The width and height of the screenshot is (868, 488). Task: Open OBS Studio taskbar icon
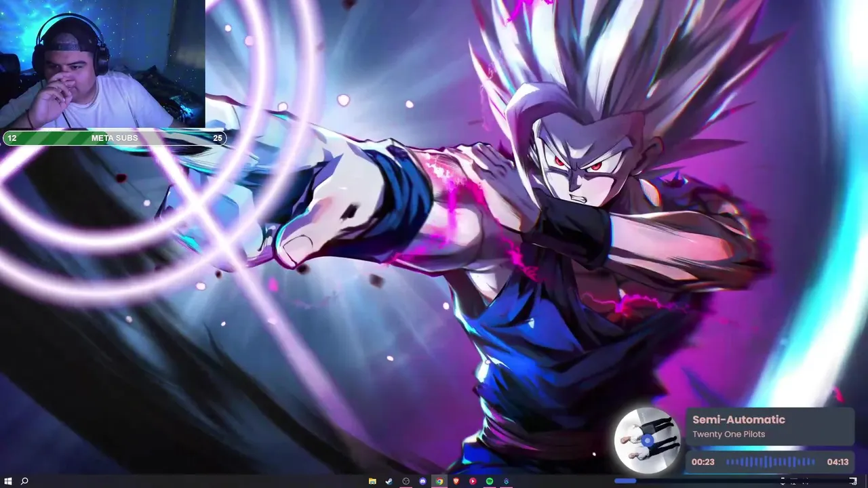click(406, 481)
